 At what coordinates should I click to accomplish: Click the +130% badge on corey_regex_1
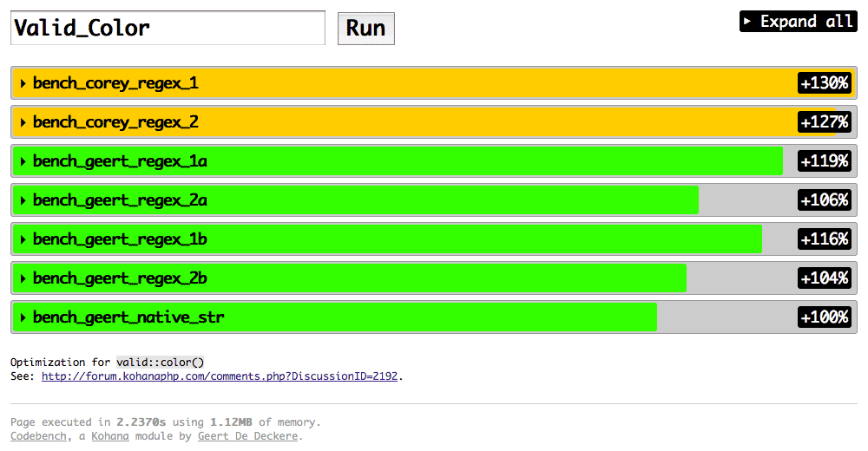coord(824,83)
